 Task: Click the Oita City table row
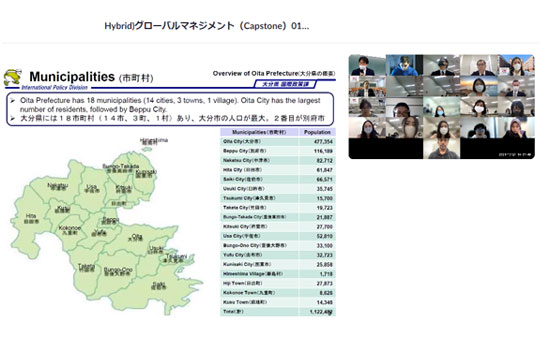tap(278, 142)
